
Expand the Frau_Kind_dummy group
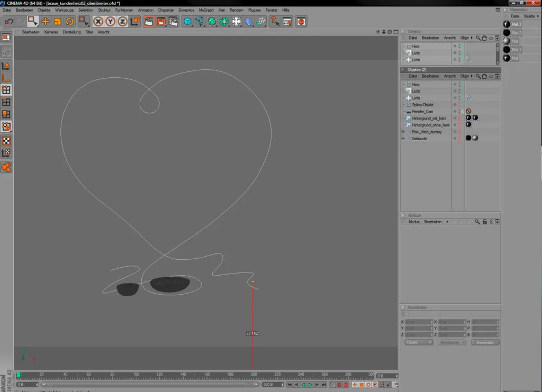(x=403, y=132)
